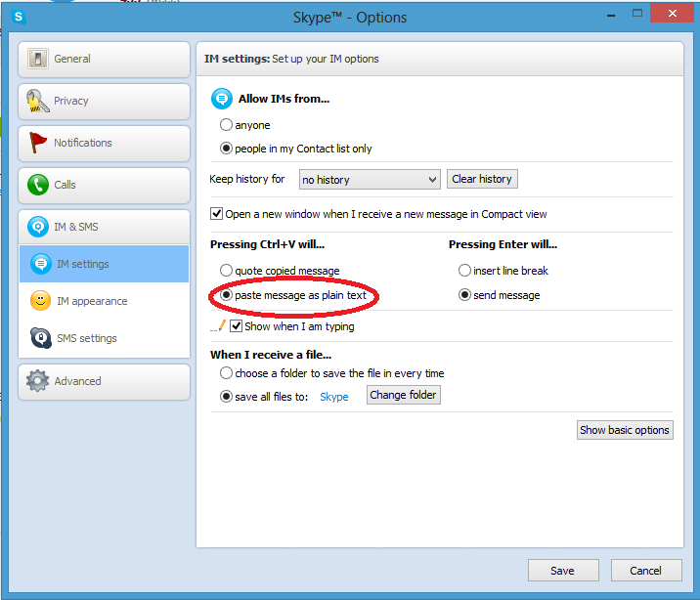
Task: Minimize the Skype Options window
Action: click(611, 15)
